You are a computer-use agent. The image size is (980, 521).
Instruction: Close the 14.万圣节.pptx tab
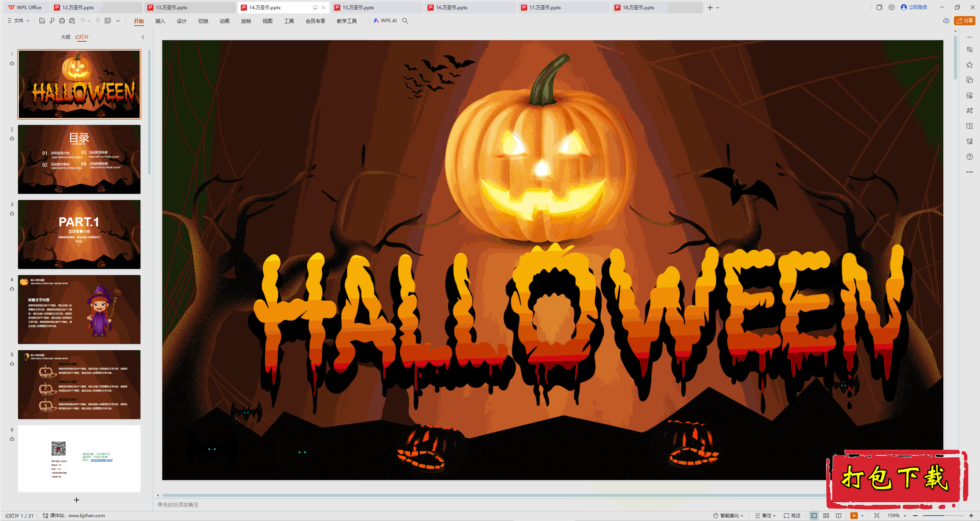pyautogui.click(x=323, y=8)
